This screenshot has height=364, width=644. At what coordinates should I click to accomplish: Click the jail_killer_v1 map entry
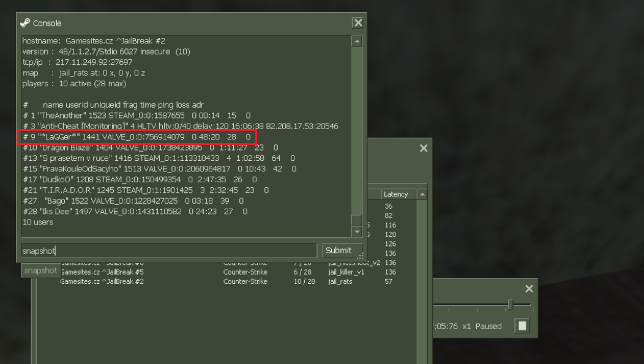pyautogui.click(x=346, y=272)
